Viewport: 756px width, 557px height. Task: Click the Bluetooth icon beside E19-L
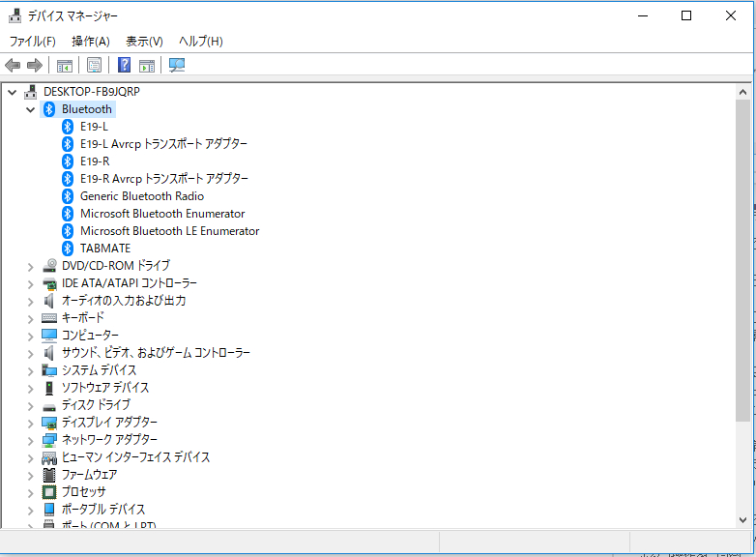(68, 127)
